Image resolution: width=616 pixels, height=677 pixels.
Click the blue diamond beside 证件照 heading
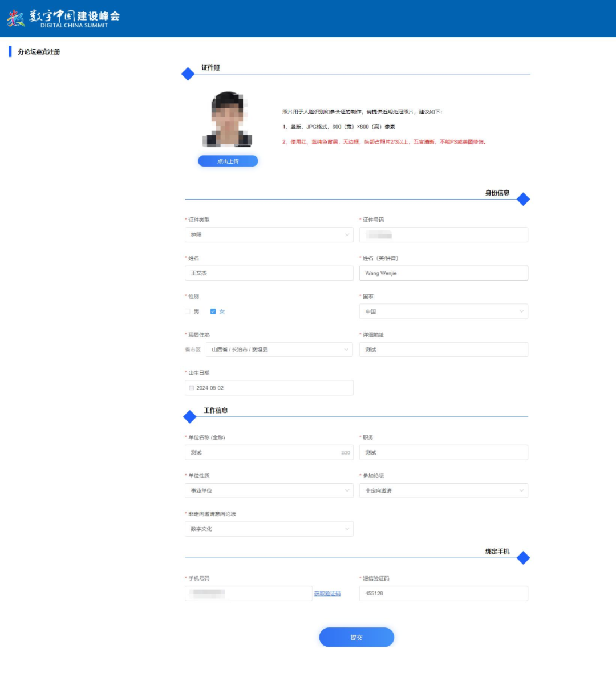point(188,74)
